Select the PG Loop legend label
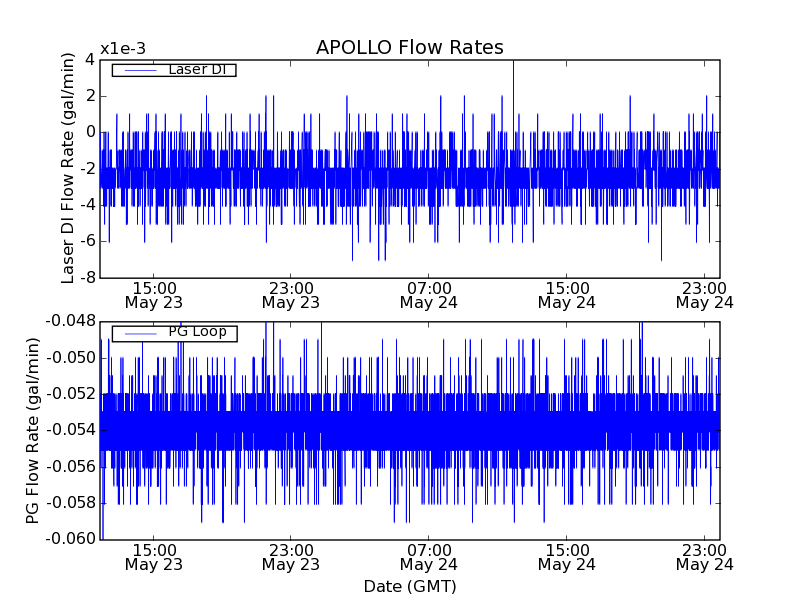 (197, 332)
